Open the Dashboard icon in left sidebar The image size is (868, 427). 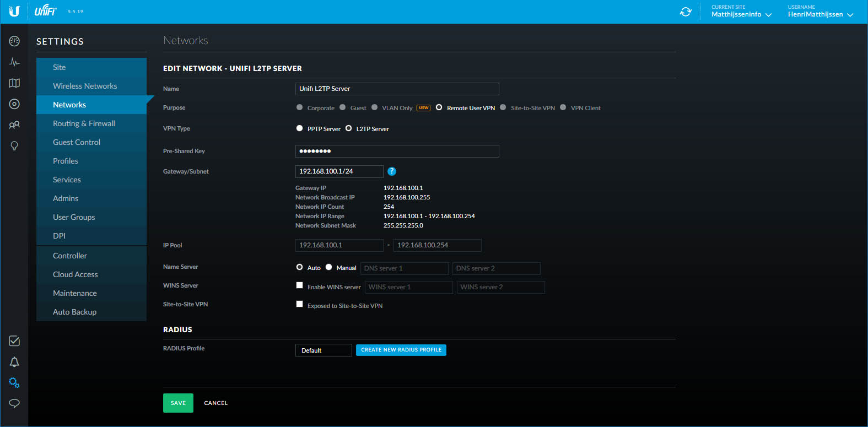click(14, 41)
